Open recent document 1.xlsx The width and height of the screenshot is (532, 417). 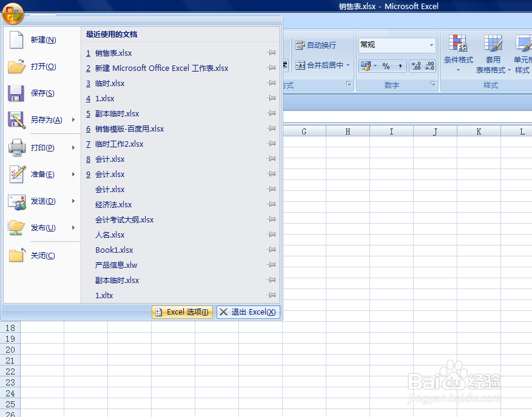181,98
